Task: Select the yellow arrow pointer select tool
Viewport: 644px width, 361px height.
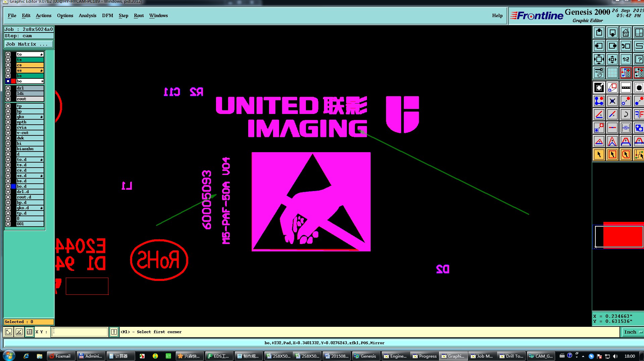Action: [x=599, y=155]
